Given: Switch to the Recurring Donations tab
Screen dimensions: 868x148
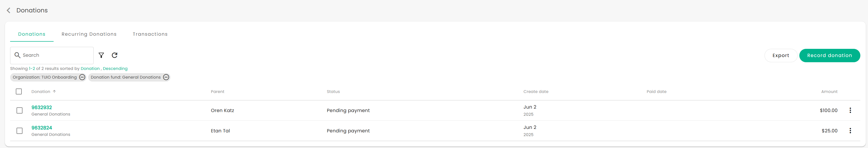Looking at the screenshot, I should 89,34.
